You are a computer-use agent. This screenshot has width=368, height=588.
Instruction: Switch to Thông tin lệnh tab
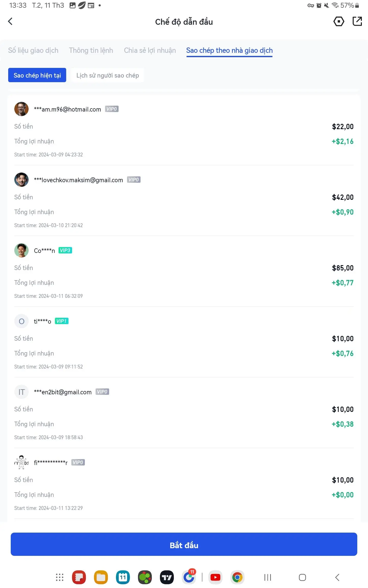tap(91, 51)
